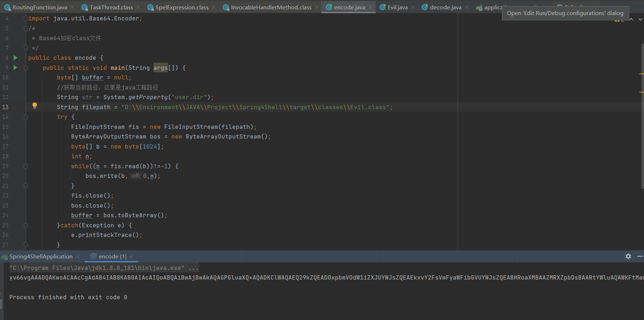Click 'ByteArrayOutputStream bos' declaration line
644x320 pixels.
pos(171,136)
